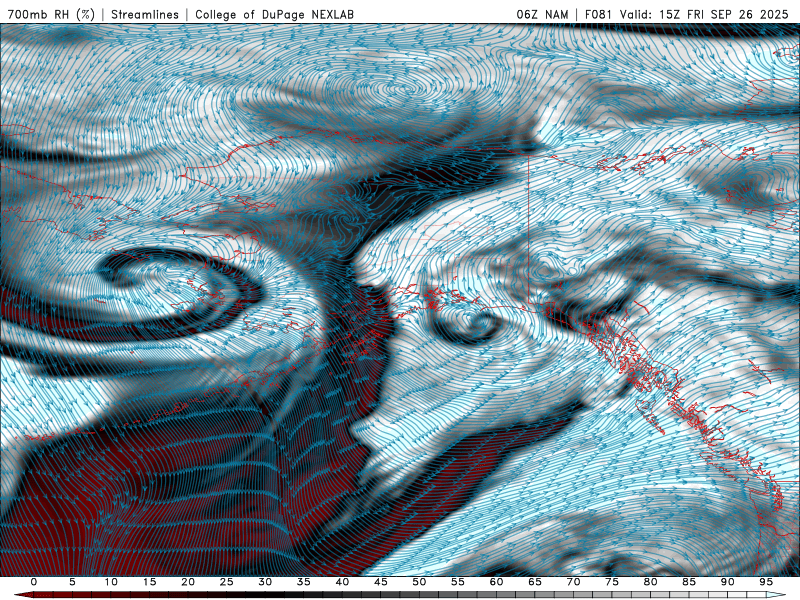Click the "700mb RH (%)" title text
The width and height of the screenshot is (800, 600).
pos(52,14)
